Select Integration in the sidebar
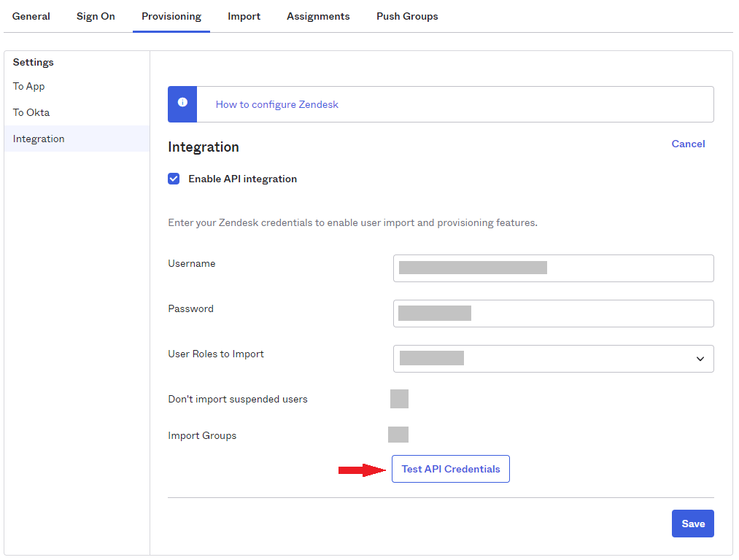 pyautogui.click(x=38, y=138)
